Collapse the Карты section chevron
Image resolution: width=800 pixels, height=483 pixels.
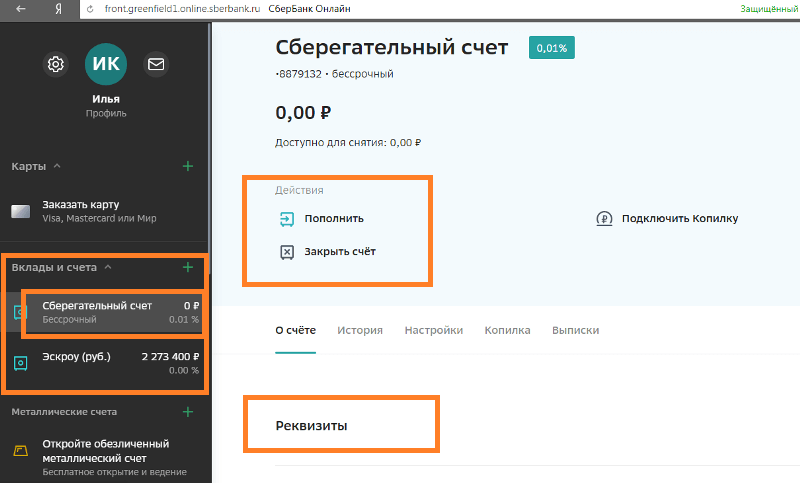[57, 166]
